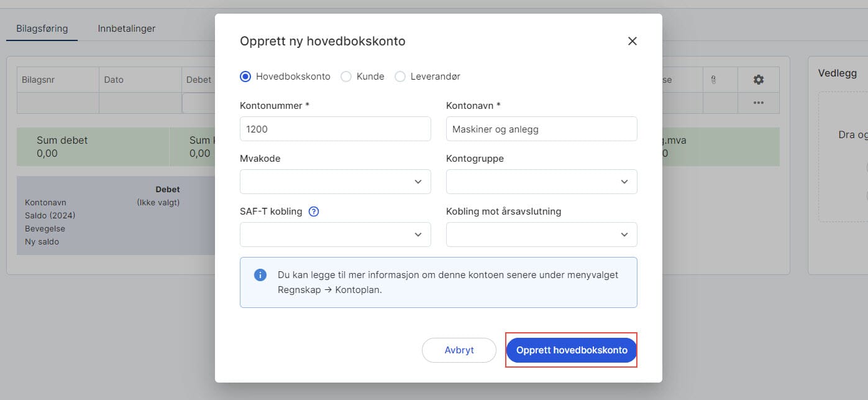Screen dimensions: 868x400
Task: Open the Kobling mot årsavslutning dropdown
Action: [x=541, y=234]
